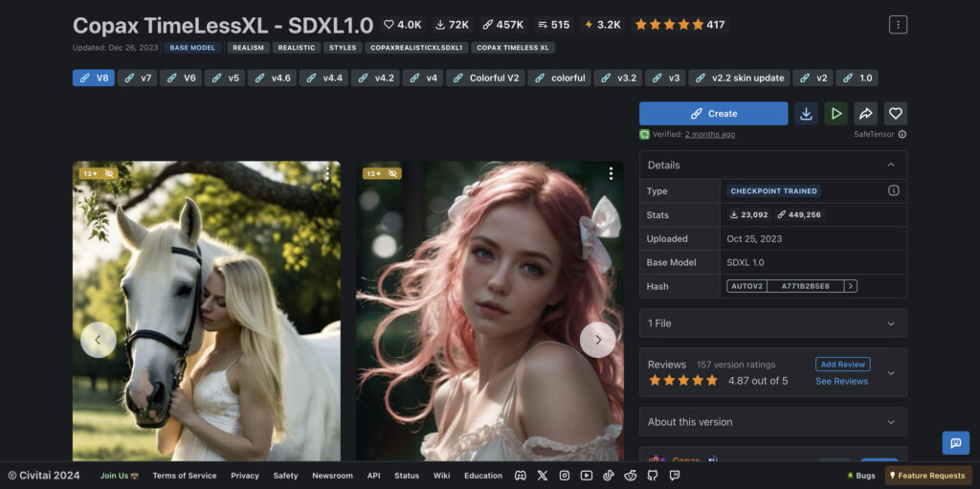
Task: Click the green Verified shield icon
Action: pyautogui.click(x=644, y=134)
